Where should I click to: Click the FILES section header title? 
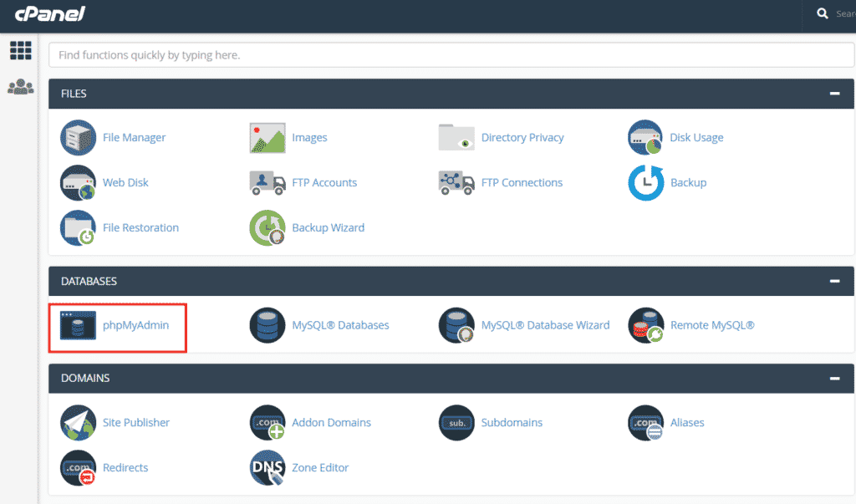pos(74,94)
